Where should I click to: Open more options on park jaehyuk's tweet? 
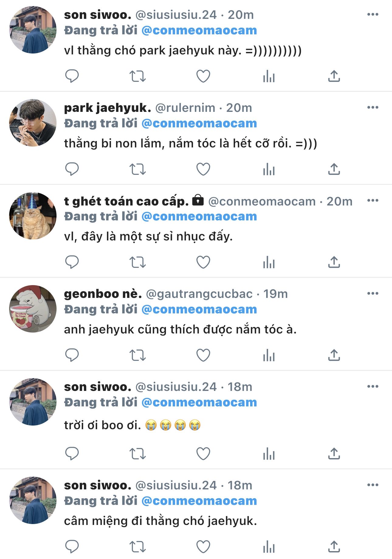(373, 108)
